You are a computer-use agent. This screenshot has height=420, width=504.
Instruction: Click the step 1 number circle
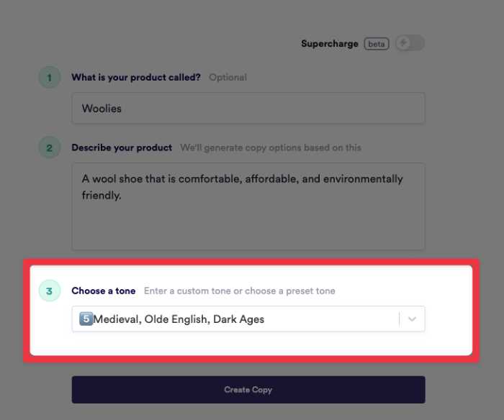tap(50, 78)
